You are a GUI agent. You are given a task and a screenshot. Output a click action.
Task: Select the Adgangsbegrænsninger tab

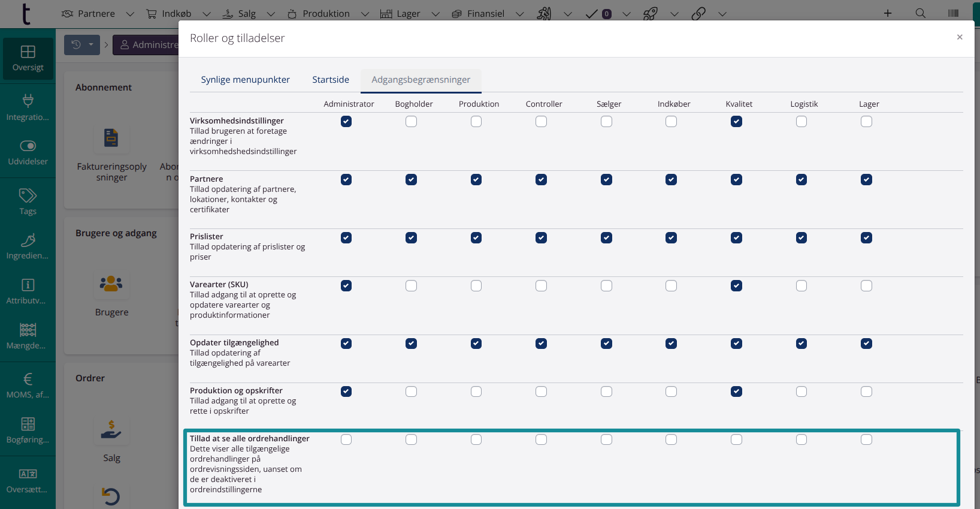click(421, 80)
